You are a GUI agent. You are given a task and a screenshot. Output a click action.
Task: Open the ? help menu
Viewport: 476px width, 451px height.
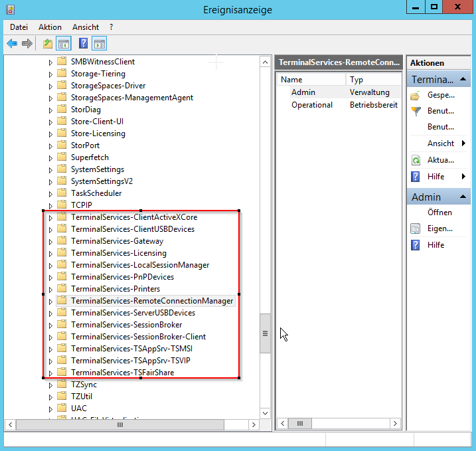[x=112, y=27]
